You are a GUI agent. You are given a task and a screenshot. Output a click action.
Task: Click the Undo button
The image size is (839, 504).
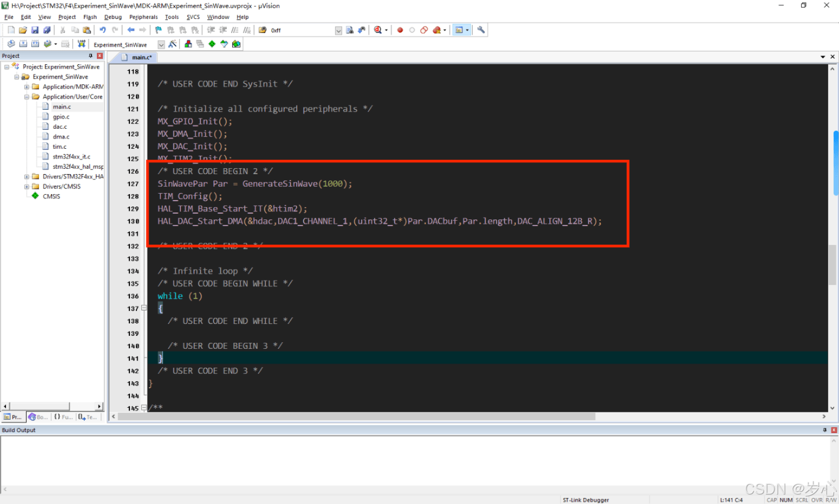coord(103,30)
